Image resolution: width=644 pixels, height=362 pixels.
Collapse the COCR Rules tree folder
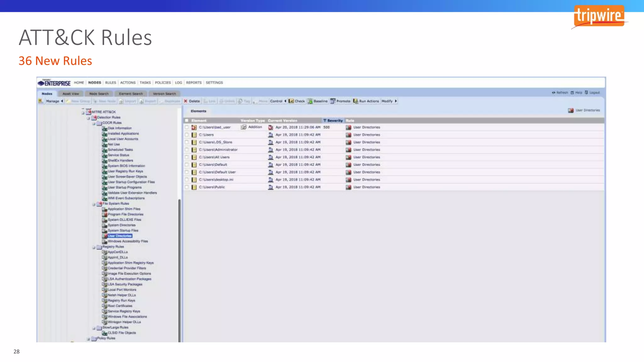94,123
